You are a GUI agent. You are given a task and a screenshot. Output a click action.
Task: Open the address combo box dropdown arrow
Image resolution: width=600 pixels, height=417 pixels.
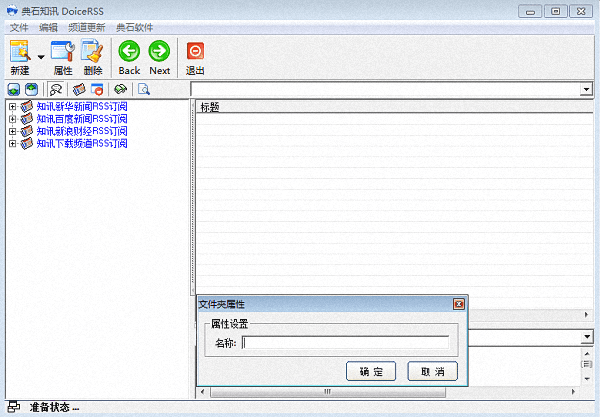click(586, 89)
